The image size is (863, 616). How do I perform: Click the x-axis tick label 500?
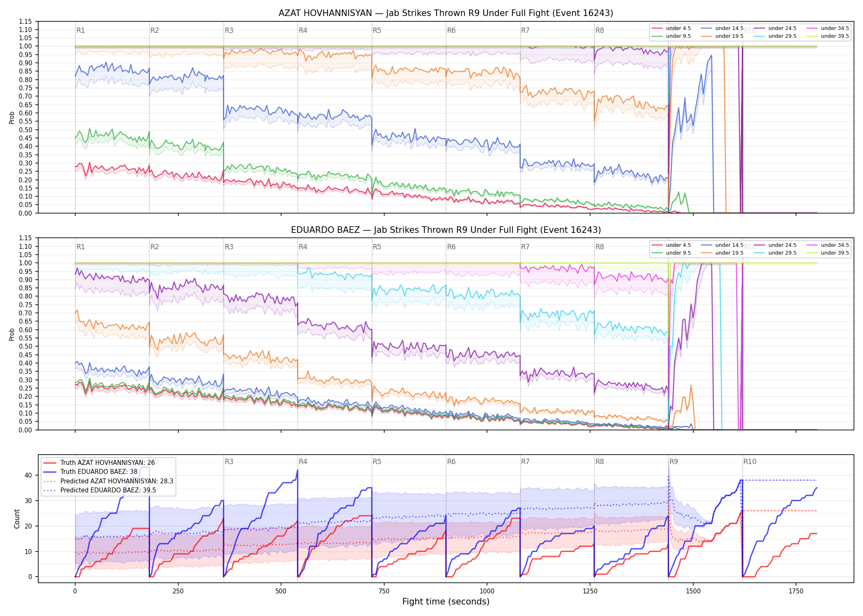click(281, 591)
